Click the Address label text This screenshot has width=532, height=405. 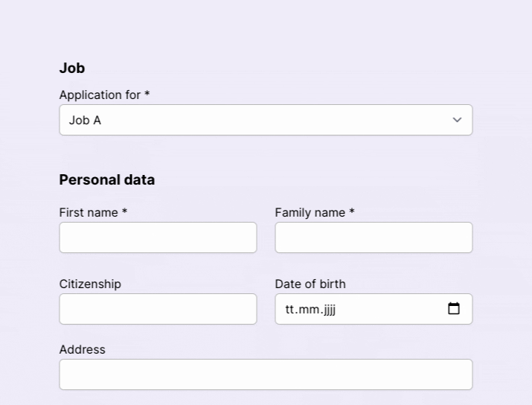tap(83, 349)
